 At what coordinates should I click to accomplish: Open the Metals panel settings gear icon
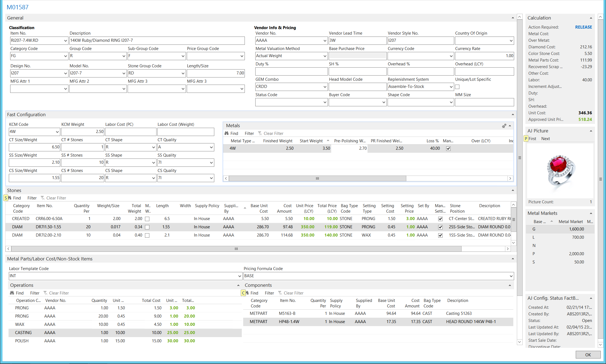[504, 126]
